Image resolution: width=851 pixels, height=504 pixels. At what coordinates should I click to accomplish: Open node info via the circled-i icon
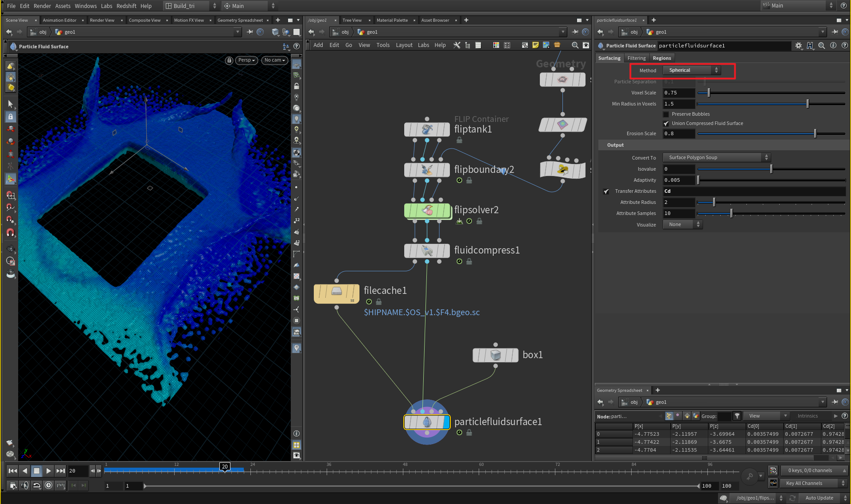pos(833,45)
